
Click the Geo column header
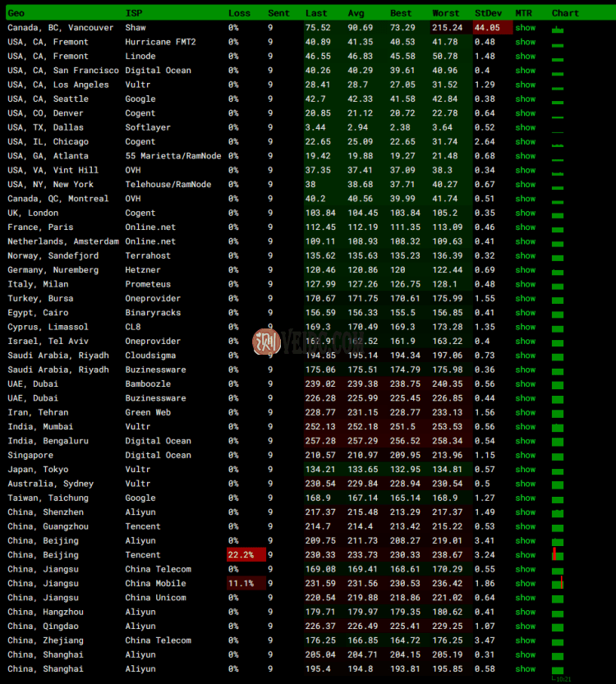pyautogui.click(x=16, y=13)
